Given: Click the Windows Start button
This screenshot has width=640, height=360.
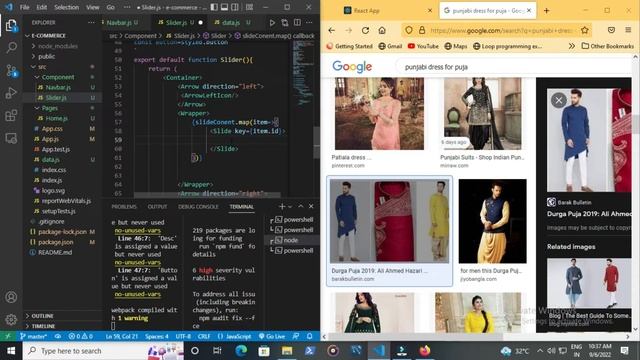Looking at the screenshot, I should pos(11,351).
